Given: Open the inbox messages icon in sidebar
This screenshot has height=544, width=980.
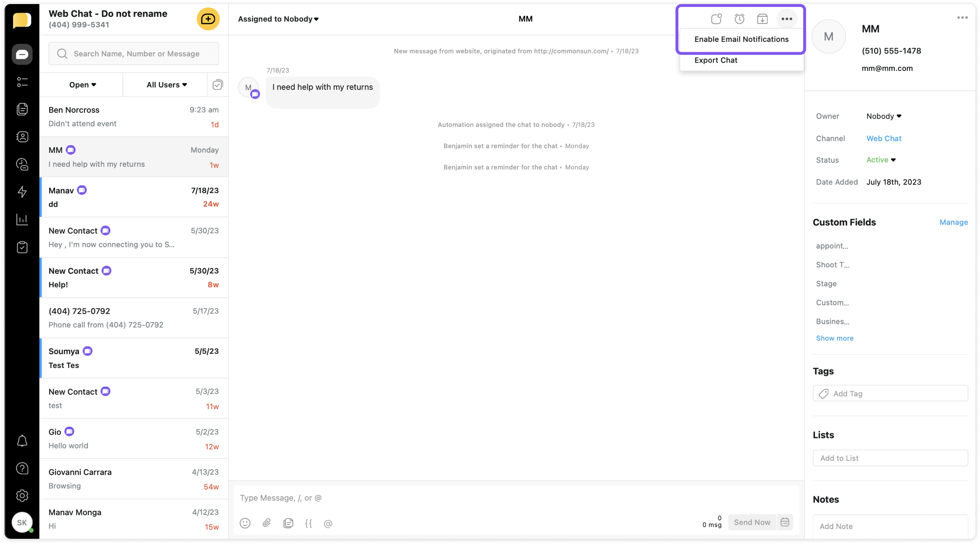Looking at the screenshot, I should [x=22, y=54].
